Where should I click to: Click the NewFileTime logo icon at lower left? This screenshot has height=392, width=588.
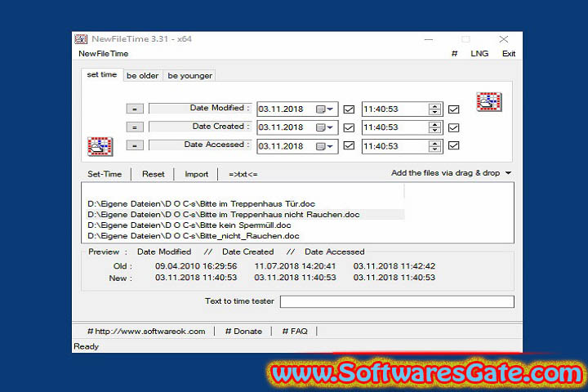tap(100, 146)
